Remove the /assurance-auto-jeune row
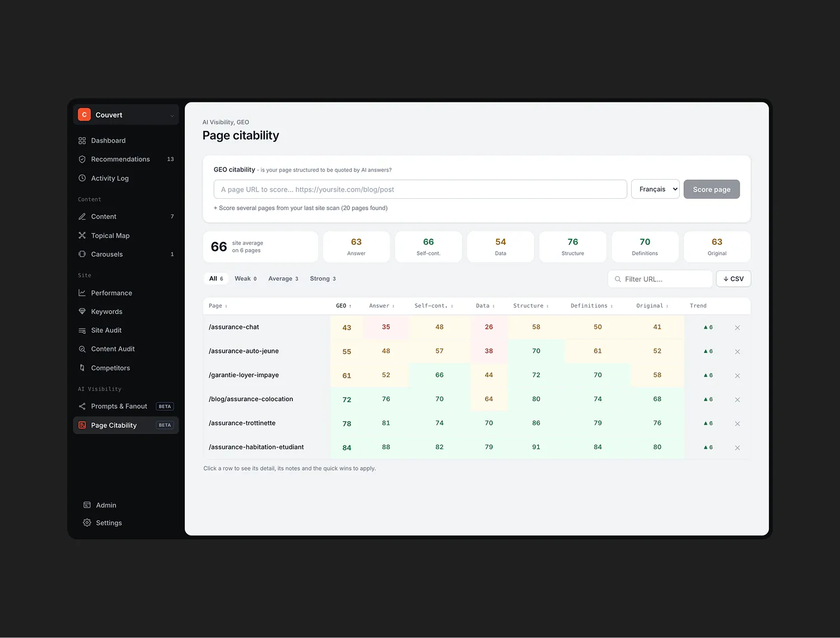Viewport: 840px width, 638px height. (x=738, y=352)
